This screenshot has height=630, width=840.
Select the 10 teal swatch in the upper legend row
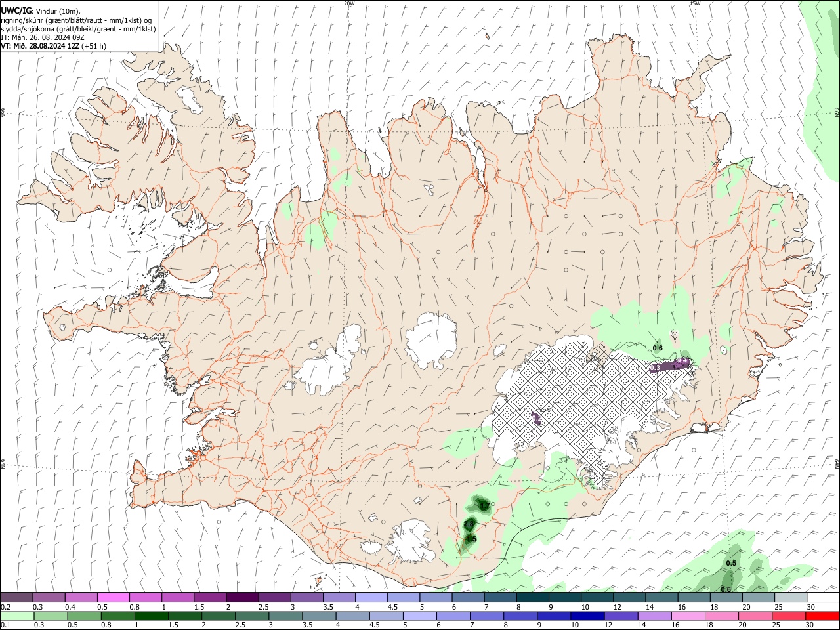coord(597,597)
